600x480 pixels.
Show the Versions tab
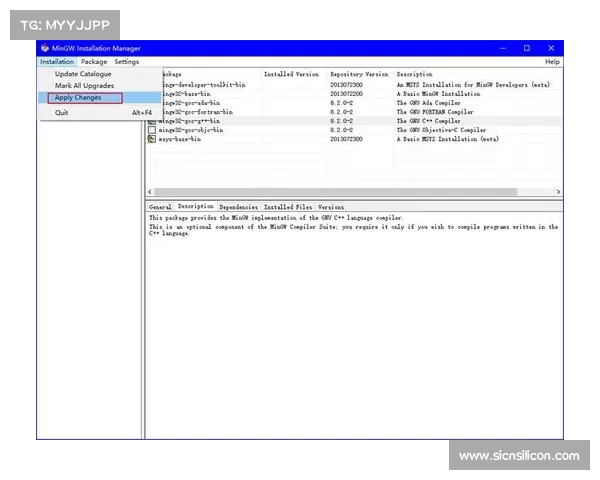pyautogui.click(x=331, y=207)
